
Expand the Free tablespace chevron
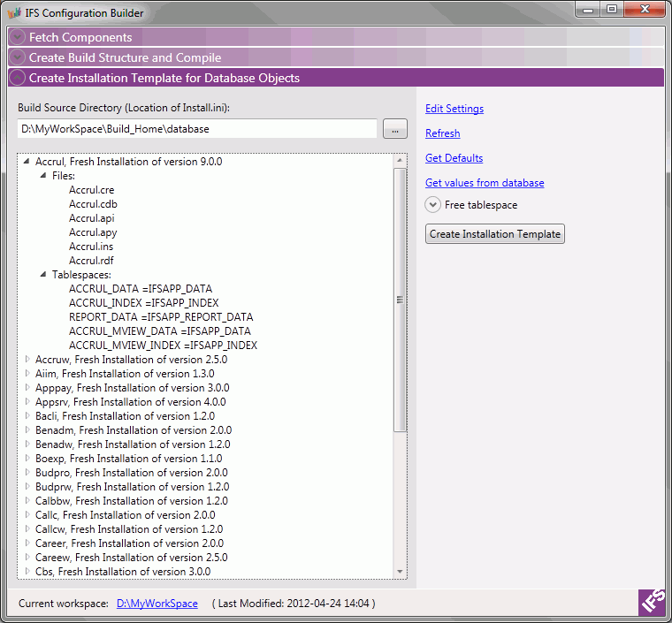point(433,205)
